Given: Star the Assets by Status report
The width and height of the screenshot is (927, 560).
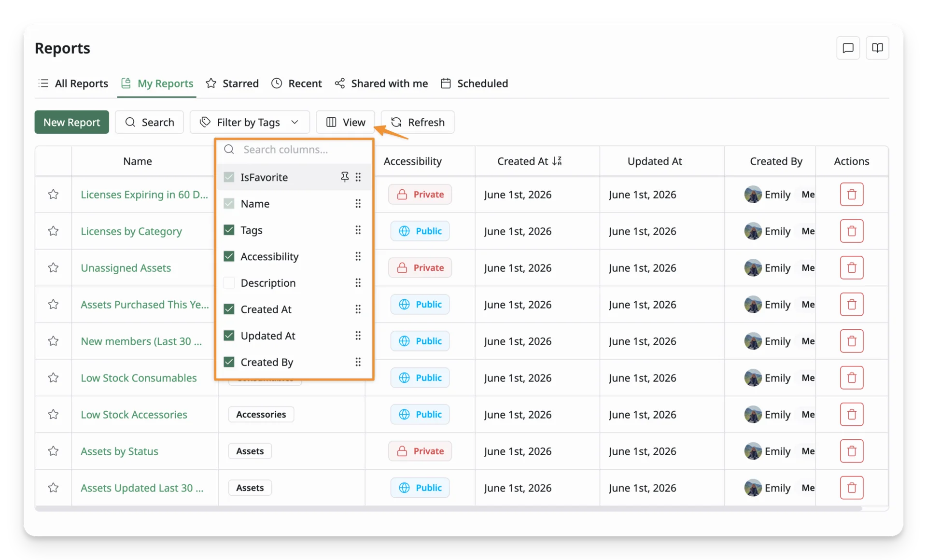Looking at the screenshot, I should point(53,451).
